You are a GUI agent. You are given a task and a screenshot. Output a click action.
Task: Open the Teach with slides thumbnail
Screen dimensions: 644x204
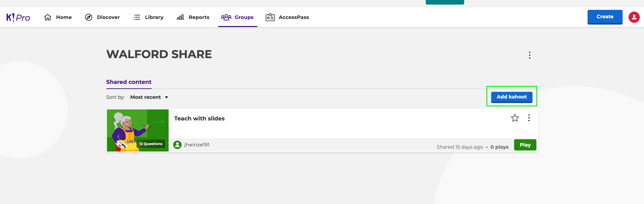[x=138, y=130]
